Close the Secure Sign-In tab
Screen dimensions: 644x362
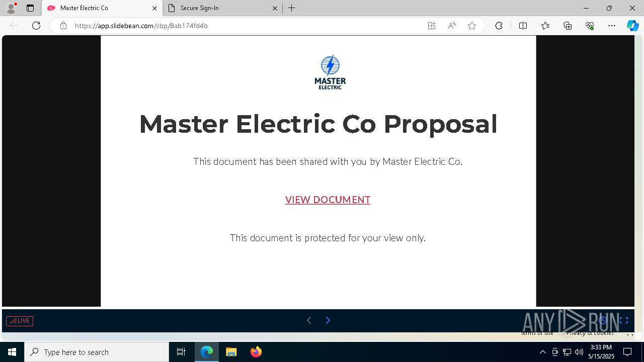(275, 8)
